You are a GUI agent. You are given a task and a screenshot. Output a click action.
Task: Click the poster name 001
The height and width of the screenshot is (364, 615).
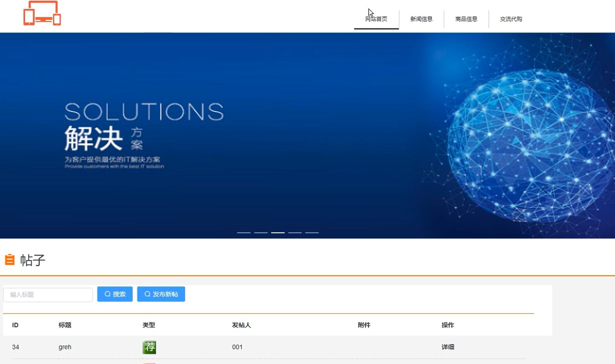[237, 347]
